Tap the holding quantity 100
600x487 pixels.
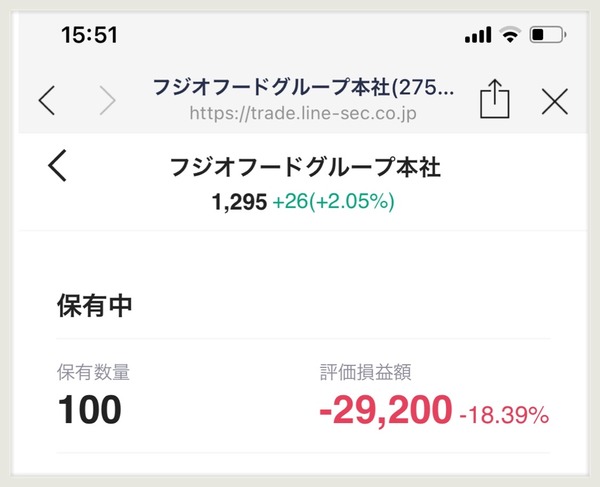(90, 410)
